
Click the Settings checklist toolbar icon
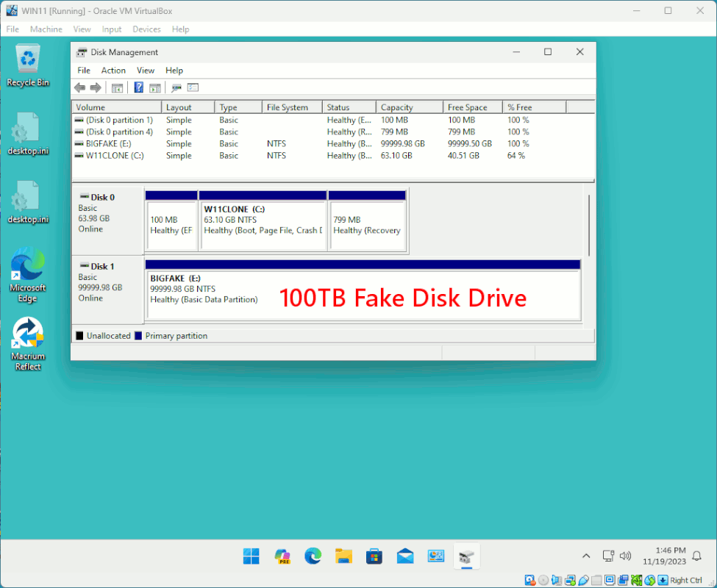click(x=193, y=87)
